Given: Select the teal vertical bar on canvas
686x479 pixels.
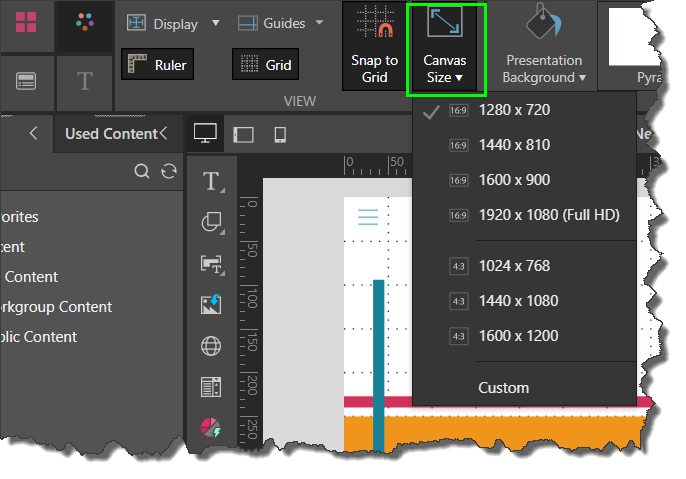Looking at the screenshot, I should point(378,365).
